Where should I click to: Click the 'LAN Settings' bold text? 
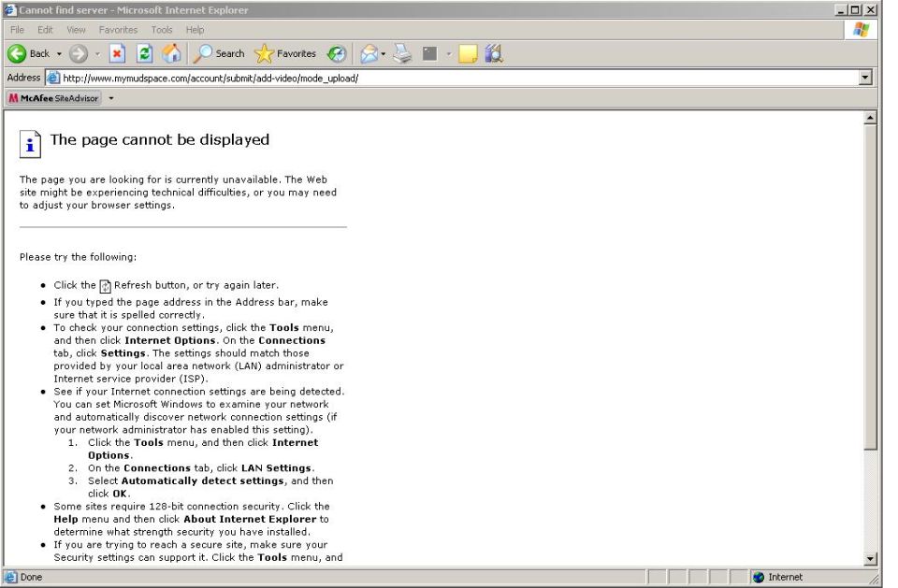[276, 468]
